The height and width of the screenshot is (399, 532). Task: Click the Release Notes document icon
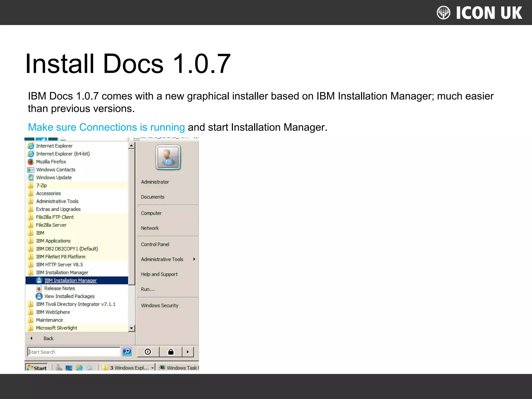[39, 288]
